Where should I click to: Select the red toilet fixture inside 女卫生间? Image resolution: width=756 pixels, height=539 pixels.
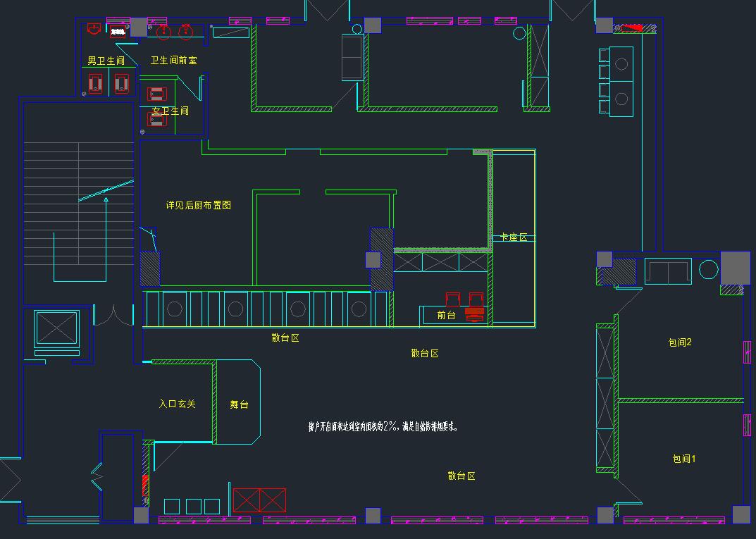tap(156, 94)
